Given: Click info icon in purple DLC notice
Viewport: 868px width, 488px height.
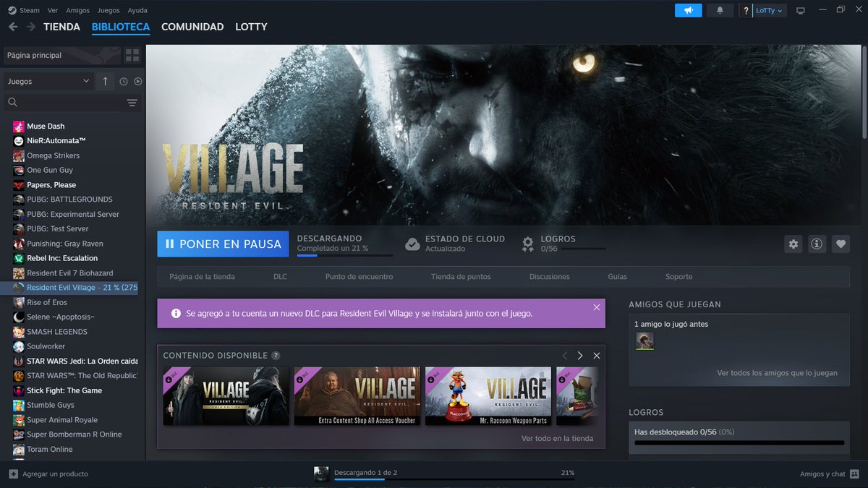Looking at the screenshot, I should coord(176,314).
